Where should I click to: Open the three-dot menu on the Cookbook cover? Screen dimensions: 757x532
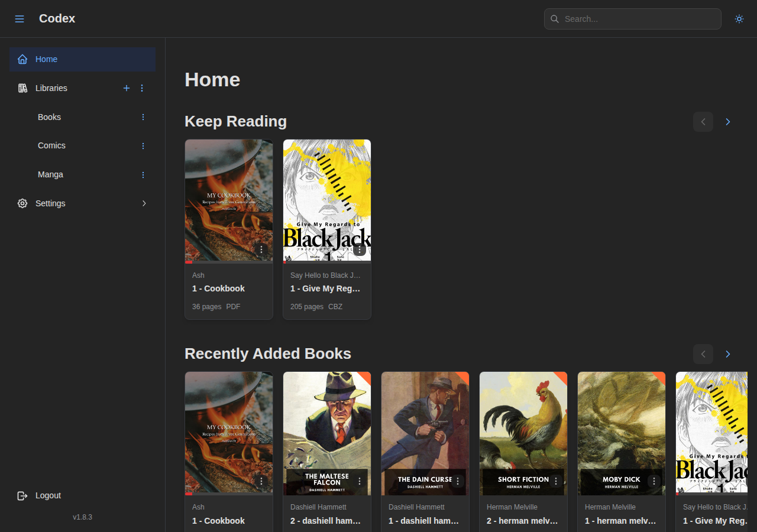261,250
